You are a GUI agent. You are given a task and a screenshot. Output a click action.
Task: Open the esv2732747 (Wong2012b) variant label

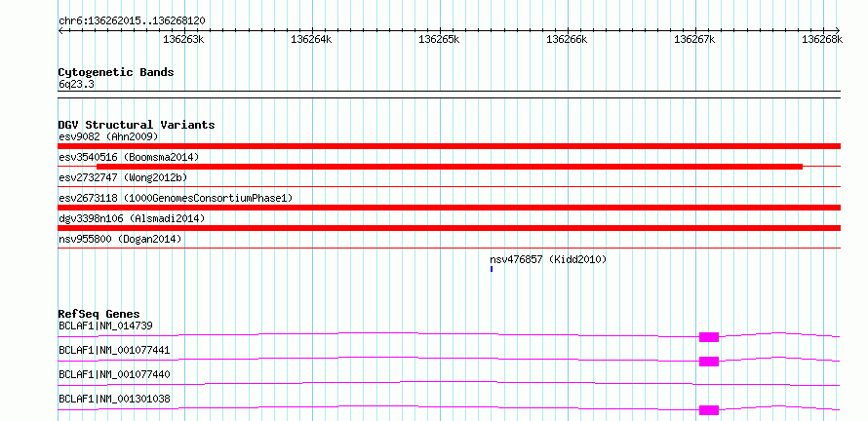coord(123,177)
